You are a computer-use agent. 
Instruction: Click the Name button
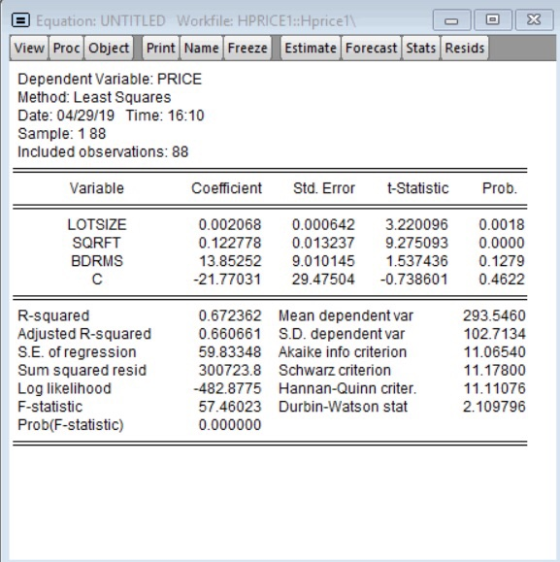pyautogui.click(x=201, y=48)
